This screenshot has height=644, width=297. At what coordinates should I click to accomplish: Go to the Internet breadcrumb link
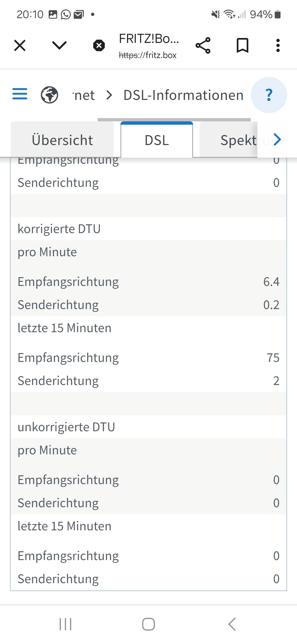(x=84, y=95)
